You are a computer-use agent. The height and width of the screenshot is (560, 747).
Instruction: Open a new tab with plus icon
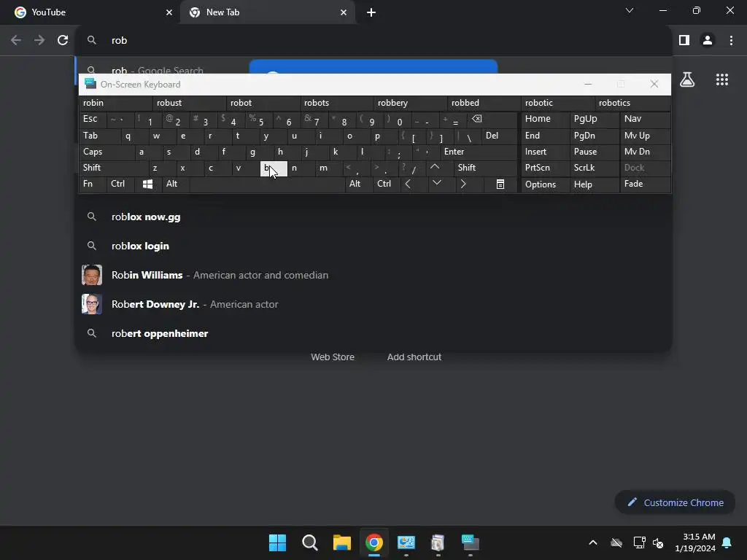coord(371,12)
